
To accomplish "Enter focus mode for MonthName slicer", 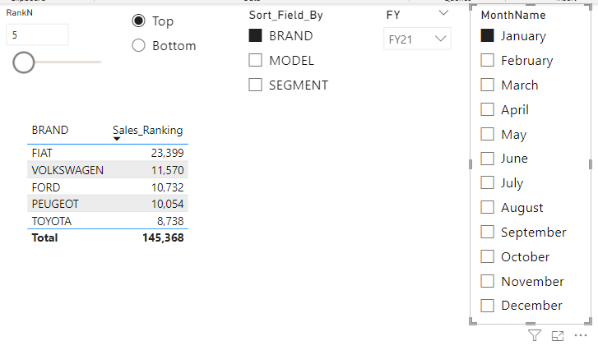I will [558, 335].
